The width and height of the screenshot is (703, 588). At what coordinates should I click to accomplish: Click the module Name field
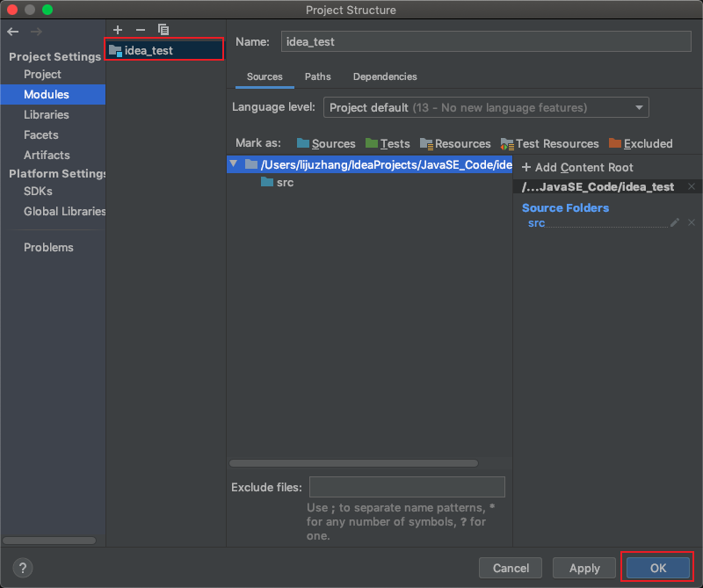(486, 41)
